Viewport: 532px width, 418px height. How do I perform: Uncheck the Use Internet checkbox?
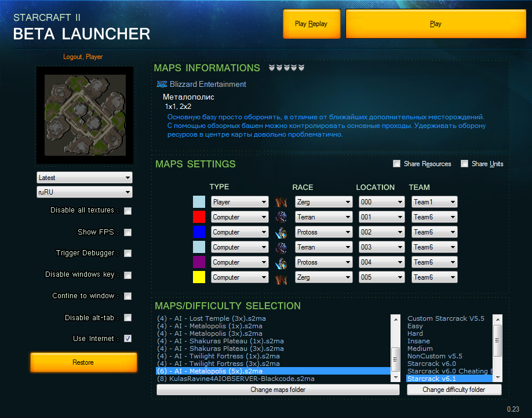[x=128, y=338]
